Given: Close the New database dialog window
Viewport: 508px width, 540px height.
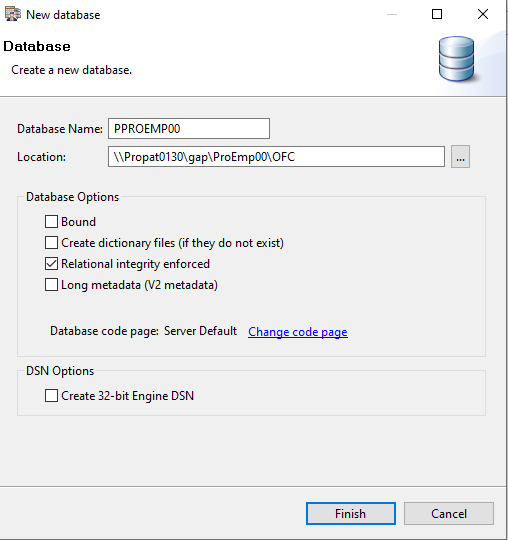Looking at the screenshot, I should [x=483, y=14].
